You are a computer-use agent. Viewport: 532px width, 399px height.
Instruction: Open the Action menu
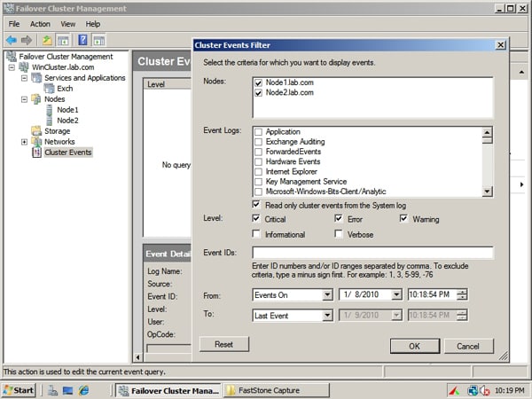[x=40, y=24]
